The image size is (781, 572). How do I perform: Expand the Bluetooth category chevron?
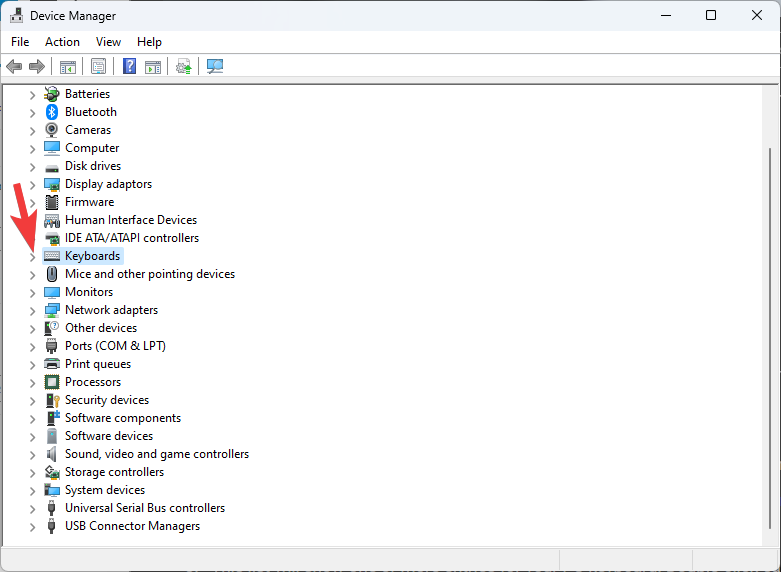32,113
